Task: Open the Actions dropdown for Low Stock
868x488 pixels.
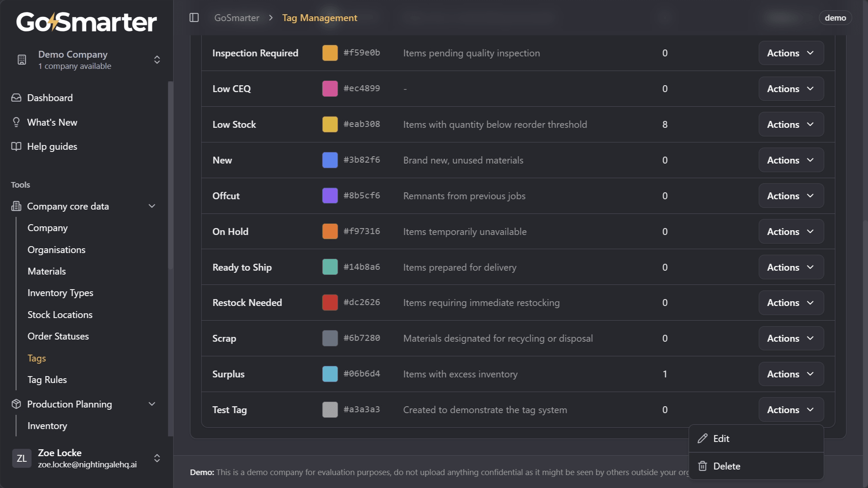Action: coord(791,124)
